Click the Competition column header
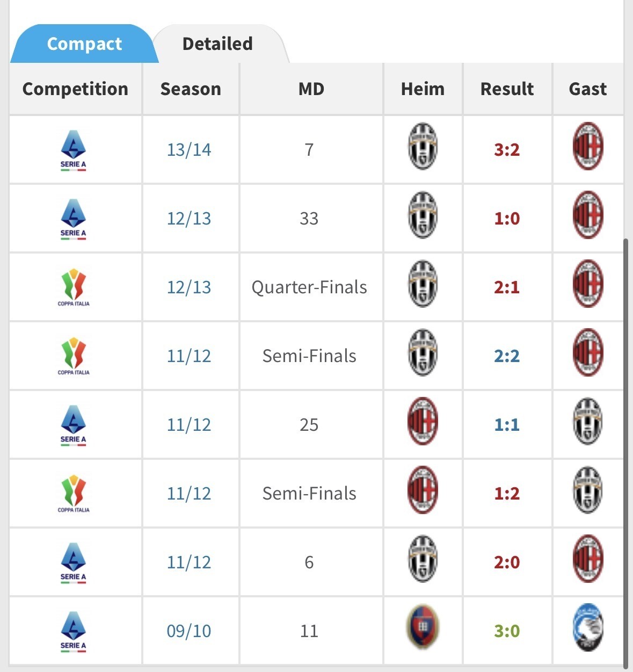This screenshot has height=672, width=633. [75, 89]
